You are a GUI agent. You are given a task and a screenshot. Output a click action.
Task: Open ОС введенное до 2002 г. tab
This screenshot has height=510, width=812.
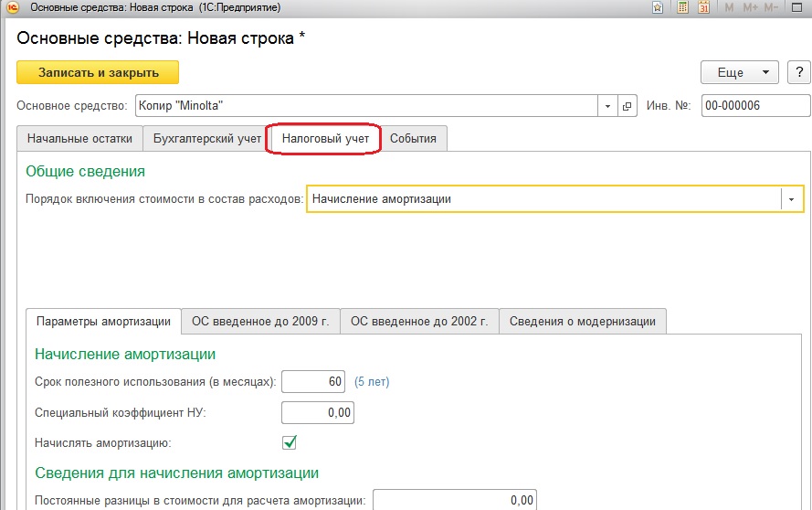click(419, 322)
